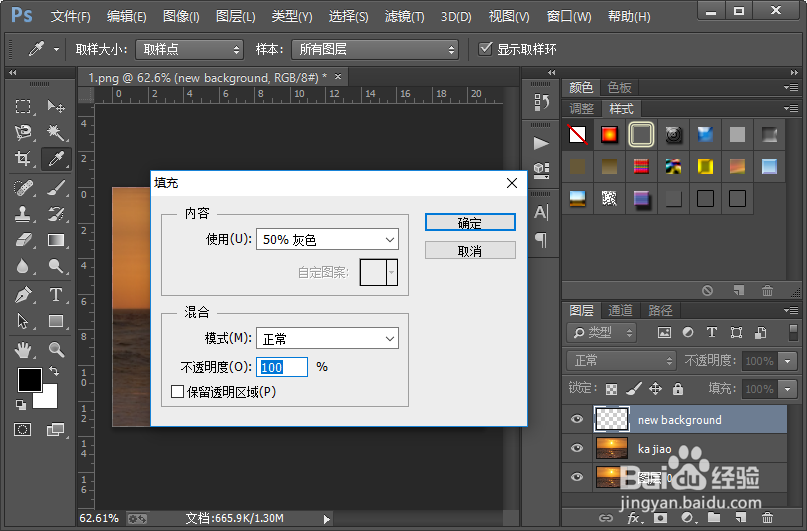Select the Lasso tool
The image size is (807, 531).
tap(23, 133)
